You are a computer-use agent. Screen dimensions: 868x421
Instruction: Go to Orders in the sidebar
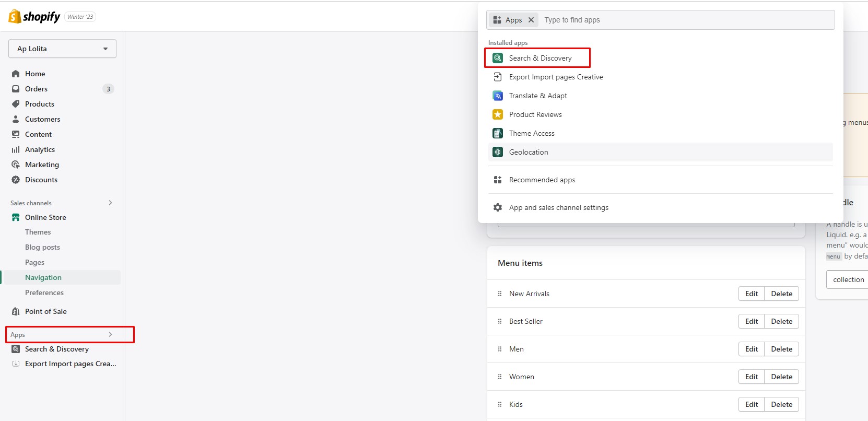[x=36, y=89]
